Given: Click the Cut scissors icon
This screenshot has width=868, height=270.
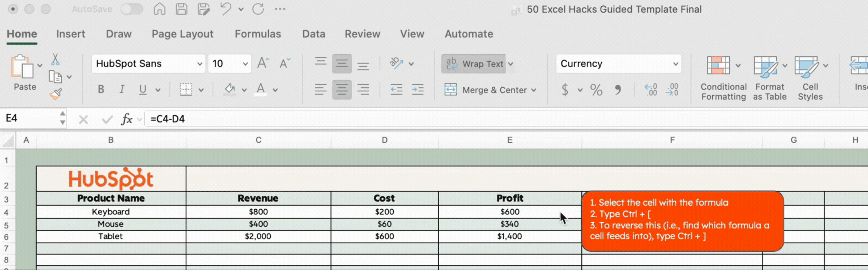Looking at the screenshot, I should (x=55, y=60).
